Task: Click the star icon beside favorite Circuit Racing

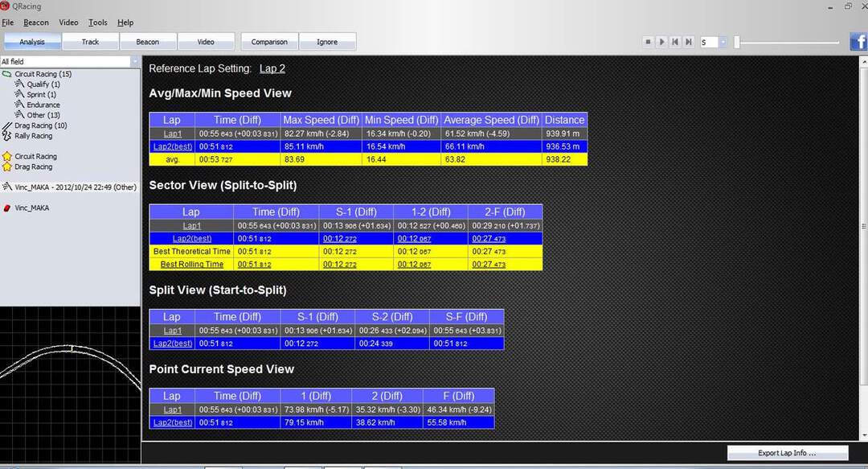Action: click(x=7, y=156)
